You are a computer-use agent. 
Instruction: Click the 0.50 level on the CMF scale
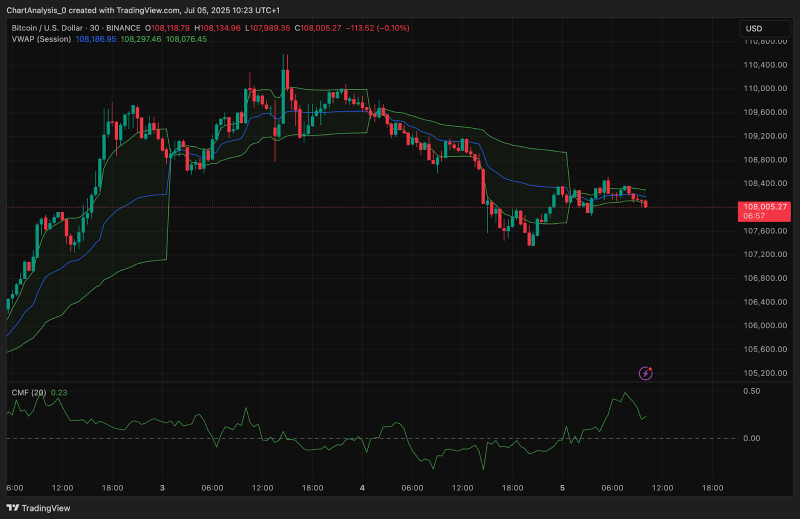tap(752, 391)
